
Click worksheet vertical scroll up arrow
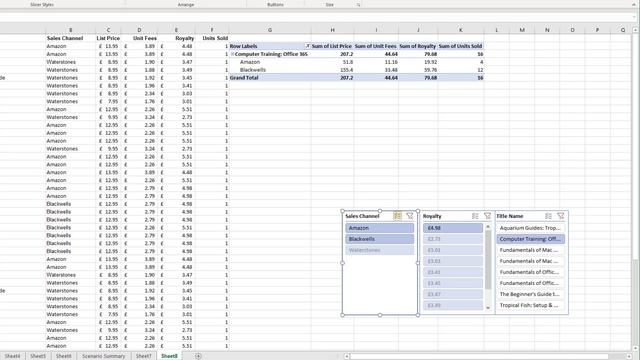tap(635, 30)
